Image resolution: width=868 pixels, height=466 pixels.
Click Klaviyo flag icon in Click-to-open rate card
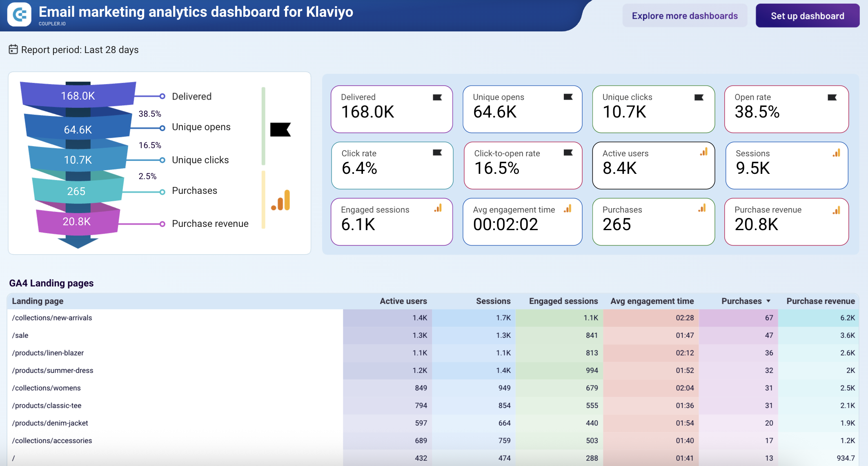tap(568, 152)
